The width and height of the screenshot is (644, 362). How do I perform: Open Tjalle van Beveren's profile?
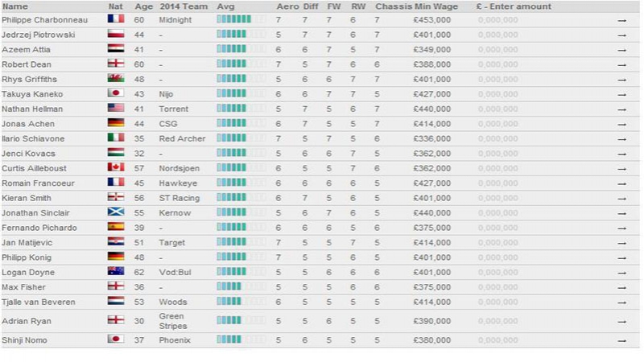[x=39, y=302]
